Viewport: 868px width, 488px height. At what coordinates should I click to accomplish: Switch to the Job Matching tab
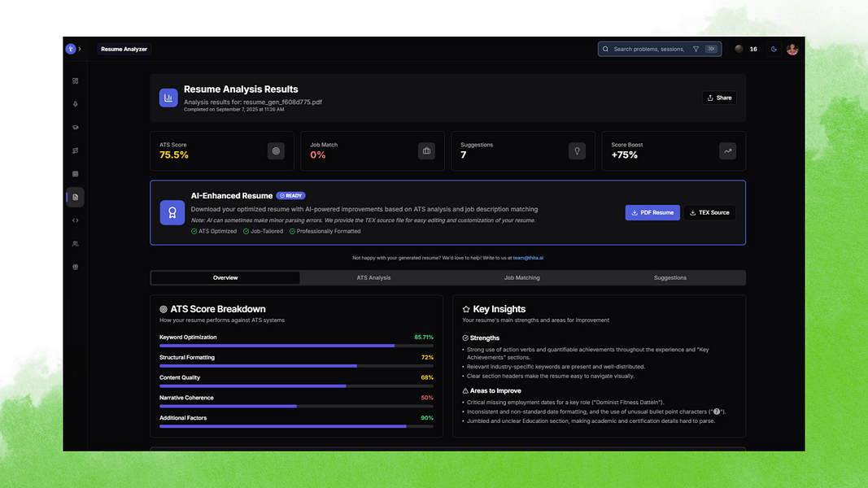pyautogui.click(x=522, y=277)
